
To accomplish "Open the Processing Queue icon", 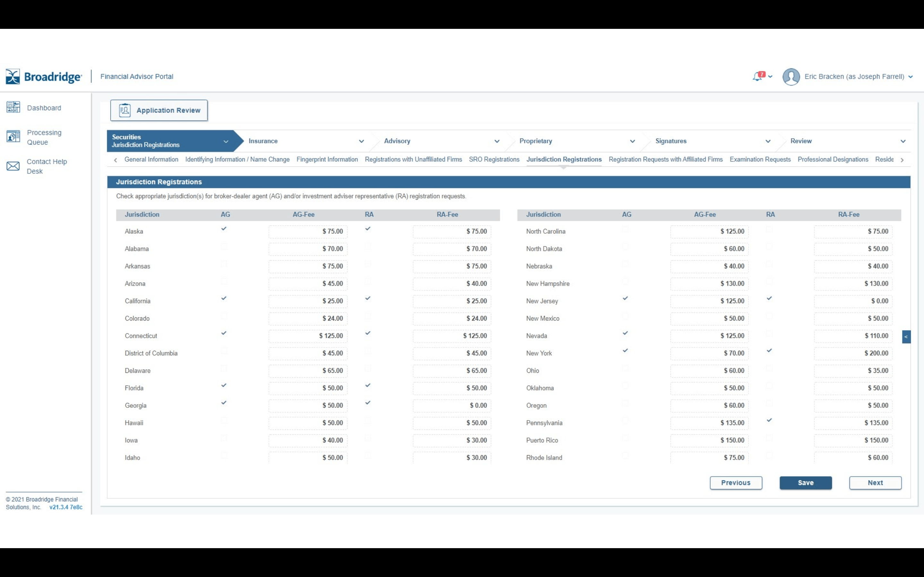I will point(13,136).
